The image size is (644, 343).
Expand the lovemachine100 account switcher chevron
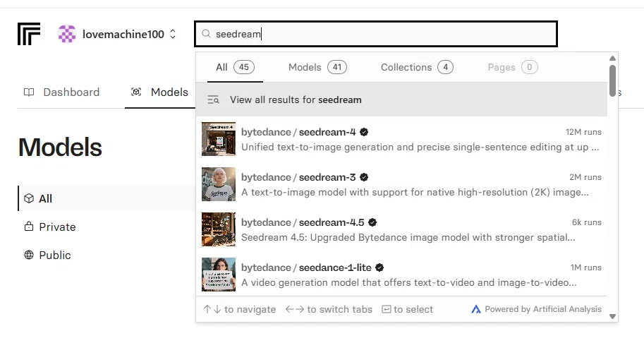(x=173, y=34)
